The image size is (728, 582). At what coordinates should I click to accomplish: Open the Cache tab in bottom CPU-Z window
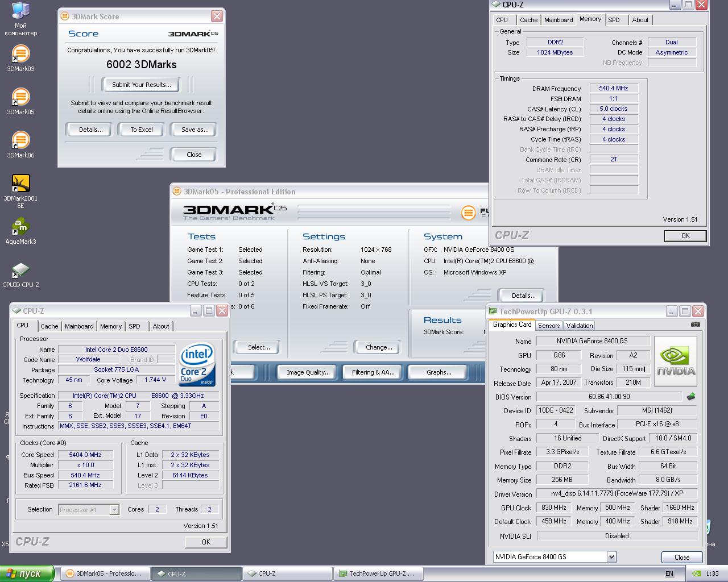coord(49,326)
